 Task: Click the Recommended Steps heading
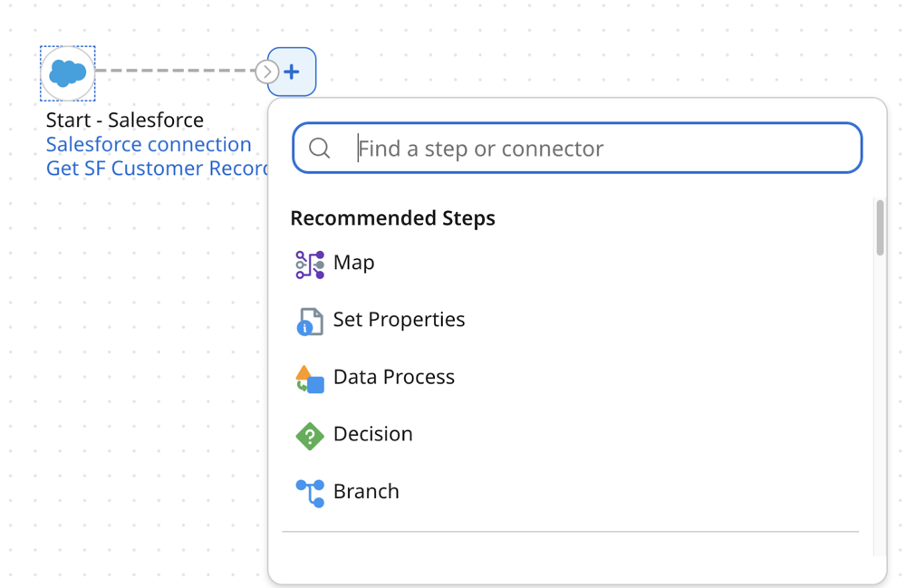pos(392,217)
